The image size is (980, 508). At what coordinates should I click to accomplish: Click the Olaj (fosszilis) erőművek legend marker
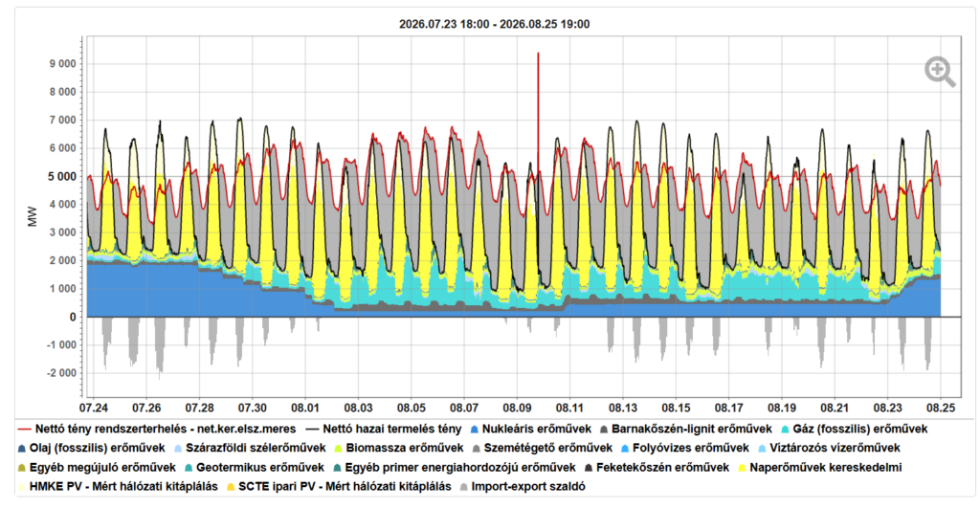[22, 449]
